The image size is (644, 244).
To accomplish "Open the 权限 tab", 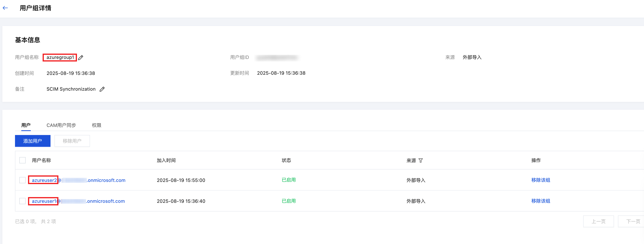I will coord(96,125).
